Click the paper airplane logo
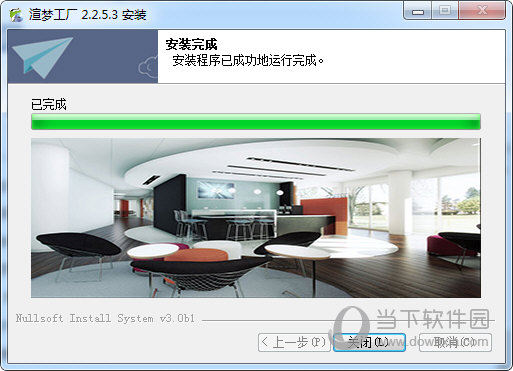 coord(42,57)
